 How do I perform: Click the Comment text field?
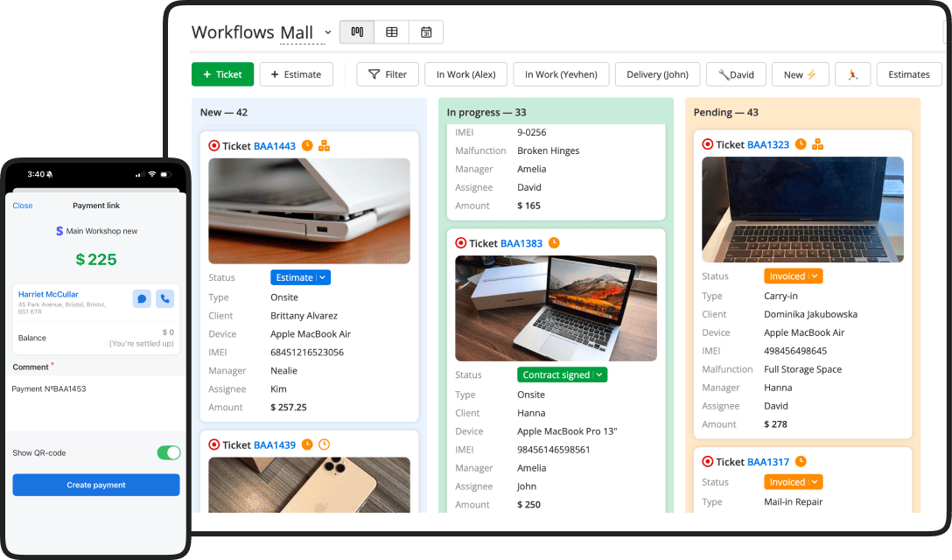tap(96, 389)
